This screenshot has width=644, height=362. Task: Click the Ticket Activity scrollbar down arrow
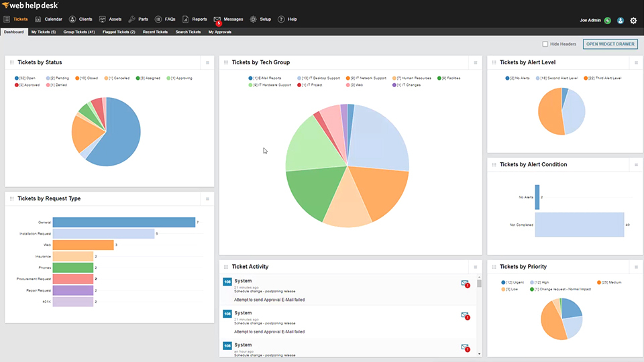(479, 354)
